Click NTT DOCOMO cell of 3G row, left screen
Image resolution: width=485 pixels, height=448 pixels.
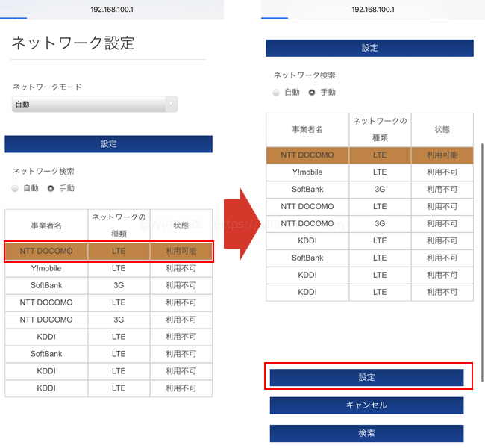pyautogui.click(x=46, y=320)
